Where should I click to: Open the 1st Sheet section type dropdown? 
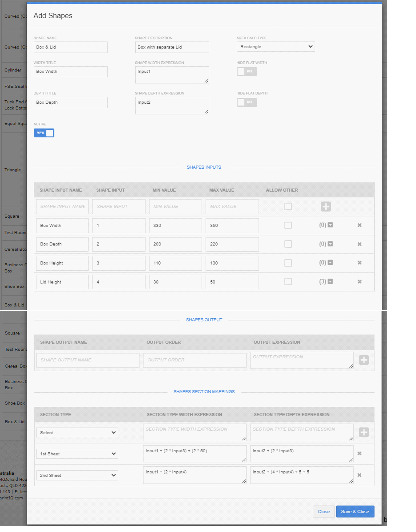tap(77, 454)
